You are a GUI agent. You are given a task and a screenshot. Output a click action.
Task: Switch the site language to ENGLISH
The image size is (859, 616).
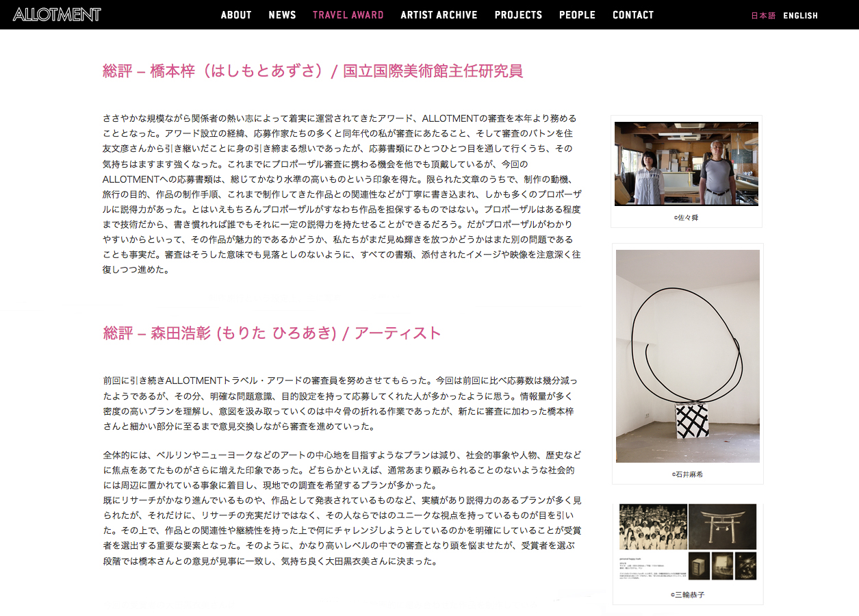coord(800,16)
